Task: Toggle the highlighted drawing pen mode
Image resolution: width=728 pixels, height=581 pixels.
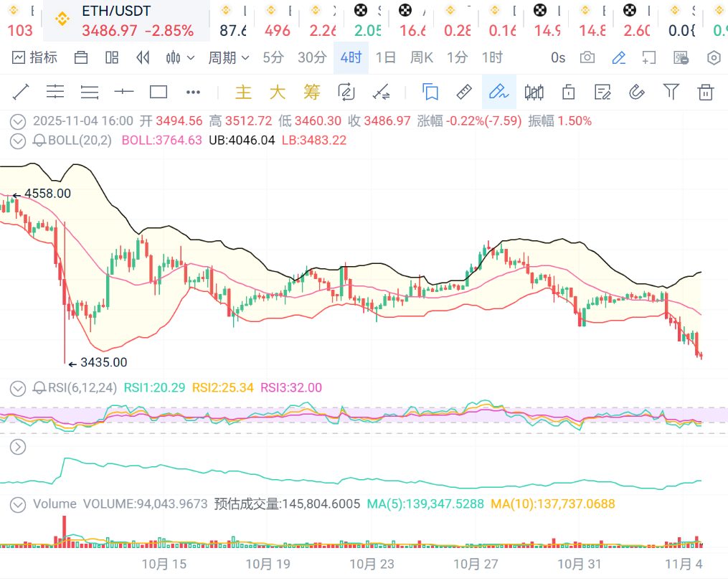Action: point(498,92)
